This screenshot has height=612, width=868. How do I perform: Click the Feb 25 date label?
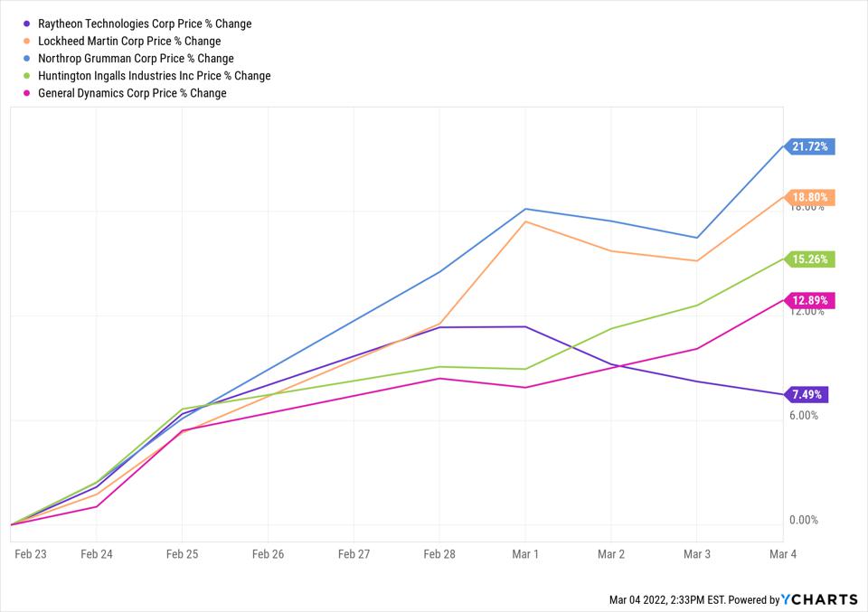point(182,554)
